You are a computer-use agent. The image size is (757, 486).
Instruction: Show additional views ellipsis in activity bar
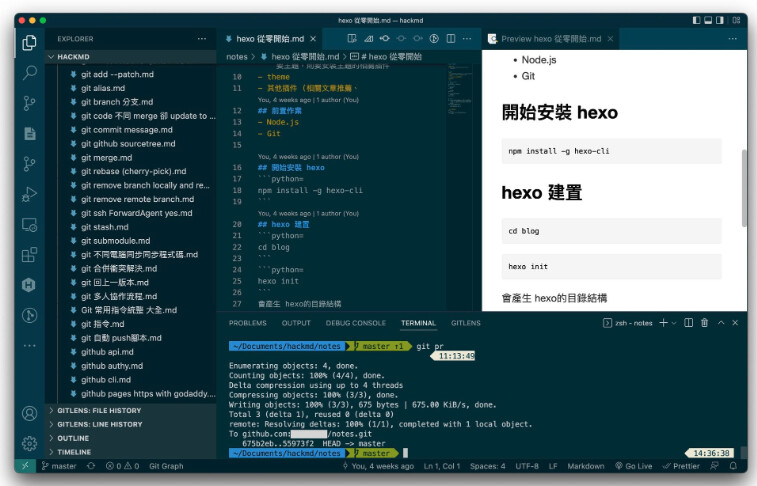[29, 346]
